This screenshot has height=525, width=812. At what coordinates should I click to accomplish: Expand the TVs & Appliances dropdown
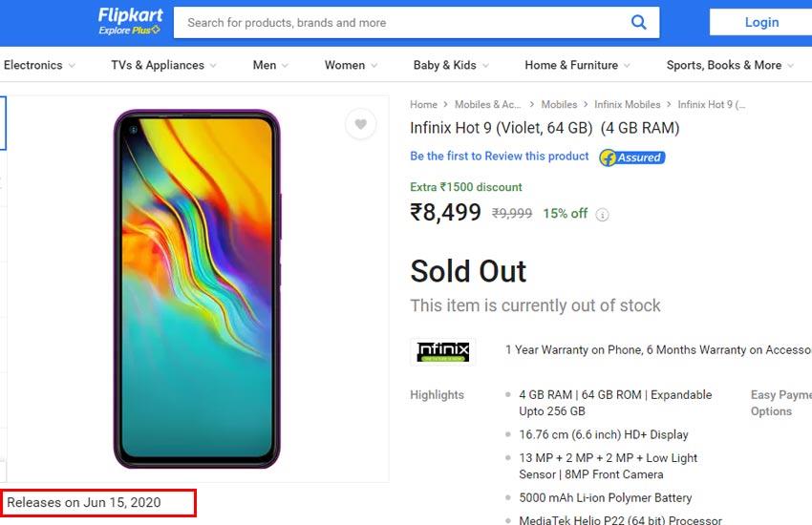(x=163, y=65)
